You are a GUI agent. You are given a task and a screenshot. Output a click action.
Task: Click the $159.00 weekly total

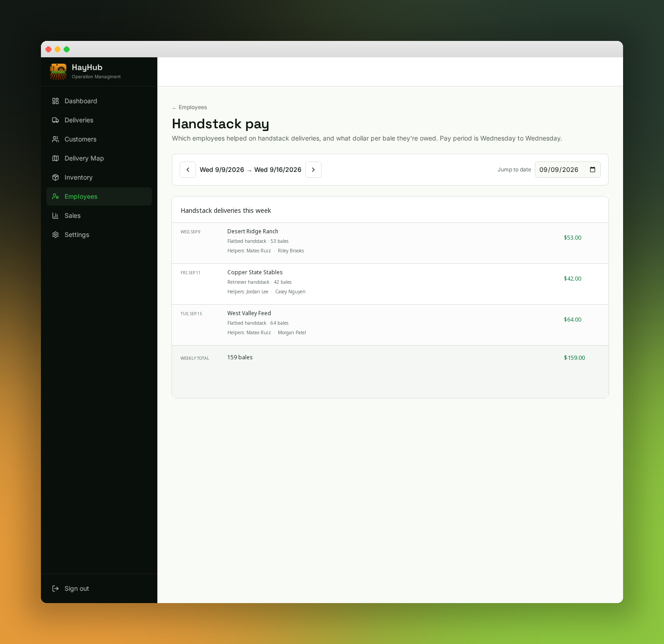pos(574,358)
